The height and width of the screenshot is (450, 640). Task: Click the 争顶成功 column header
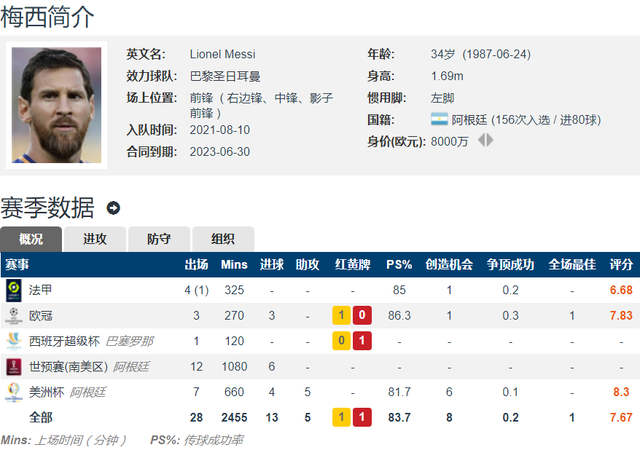point(510,265)
